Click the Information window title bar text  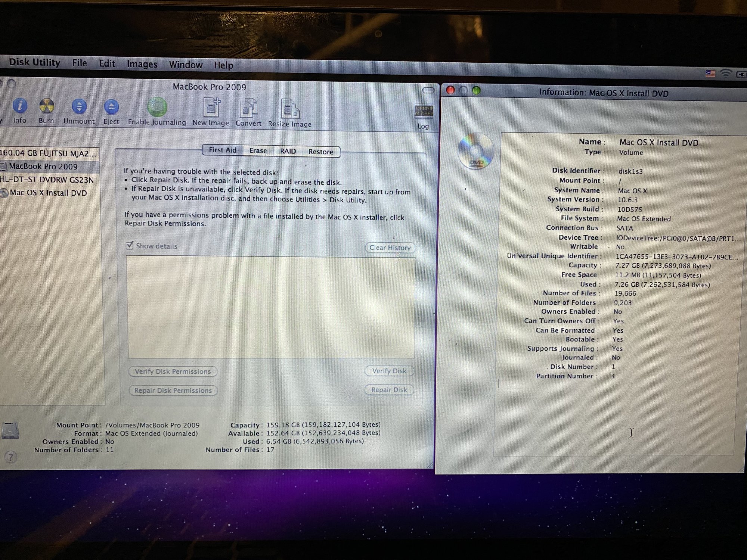tap(604, 93)
